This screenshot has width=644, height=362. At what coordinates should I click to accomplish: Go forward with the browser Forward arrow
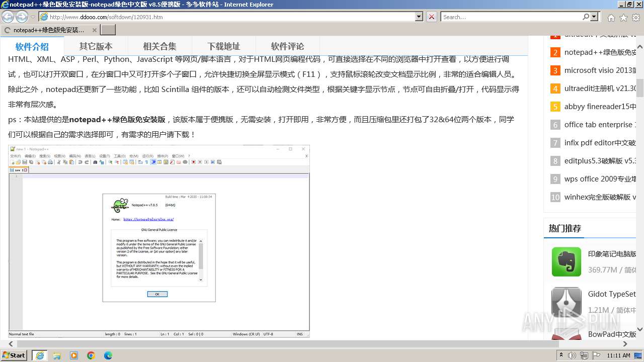coord(22,17)
